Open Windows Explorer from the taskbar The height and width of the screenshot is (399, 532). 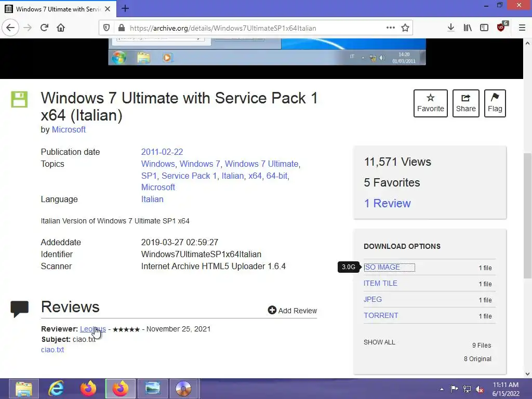pyautogui.click(x=24, y=389)
